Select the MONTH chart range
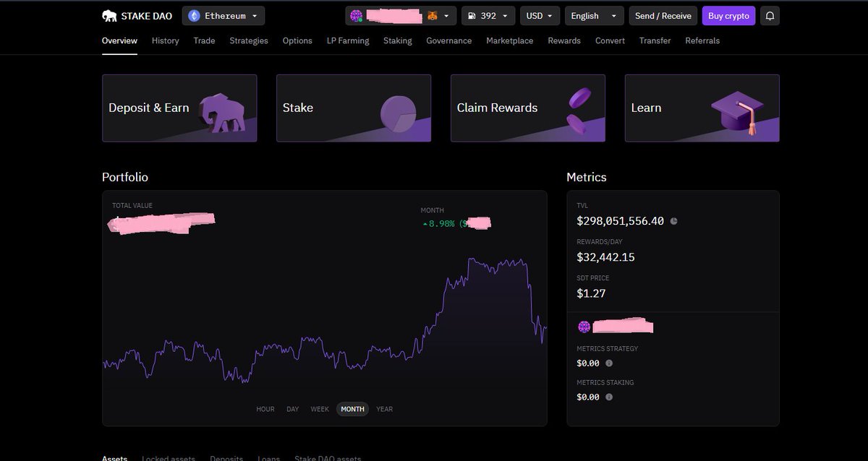The image size is (868, 461). click(x=352, y=409)
